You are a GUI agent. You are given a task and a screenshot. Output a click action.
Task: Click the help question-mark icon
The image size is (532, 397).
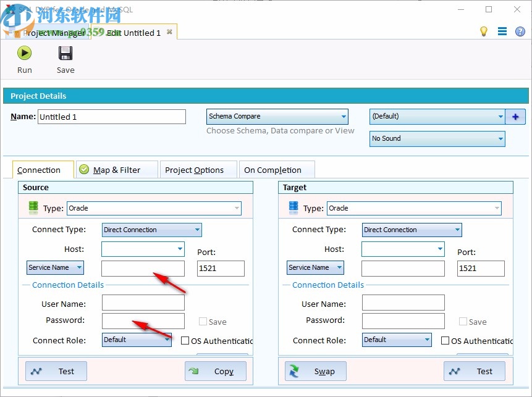pos(520,31)
